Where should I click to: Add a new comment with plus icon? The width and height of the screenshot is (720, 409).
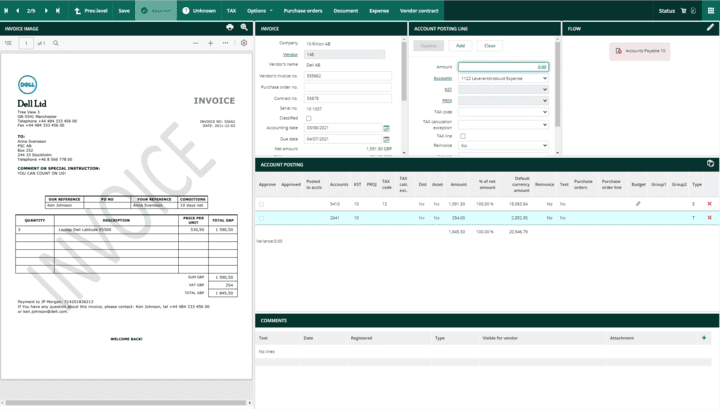(x=704, y=338)
